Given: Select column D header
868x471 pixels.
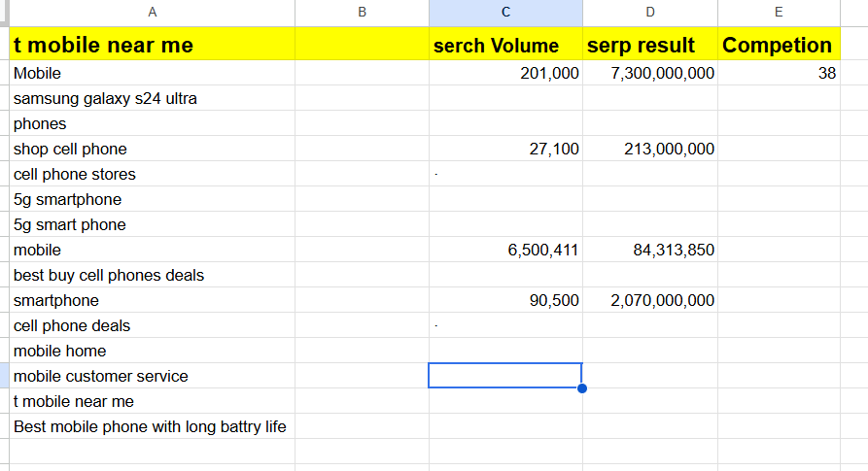Looking at the screenshot, I should 650,12.
